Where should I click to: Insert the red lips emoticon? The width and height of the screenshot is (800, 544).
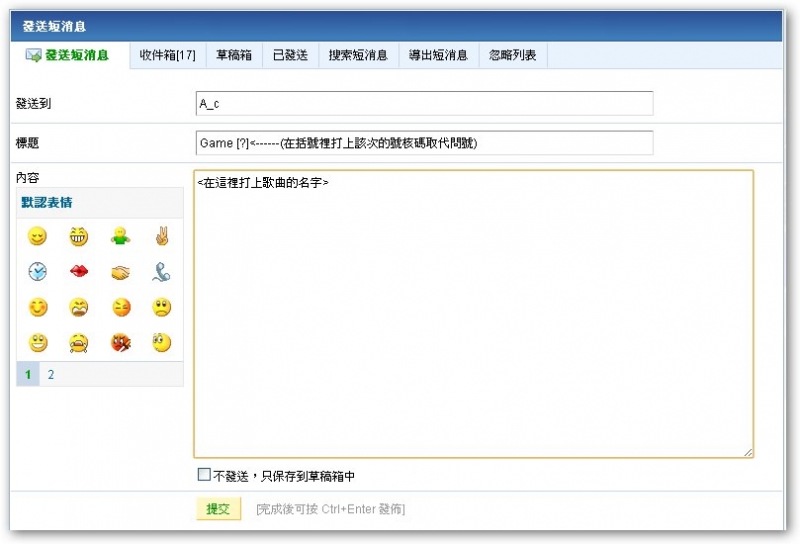pos(79,271)
